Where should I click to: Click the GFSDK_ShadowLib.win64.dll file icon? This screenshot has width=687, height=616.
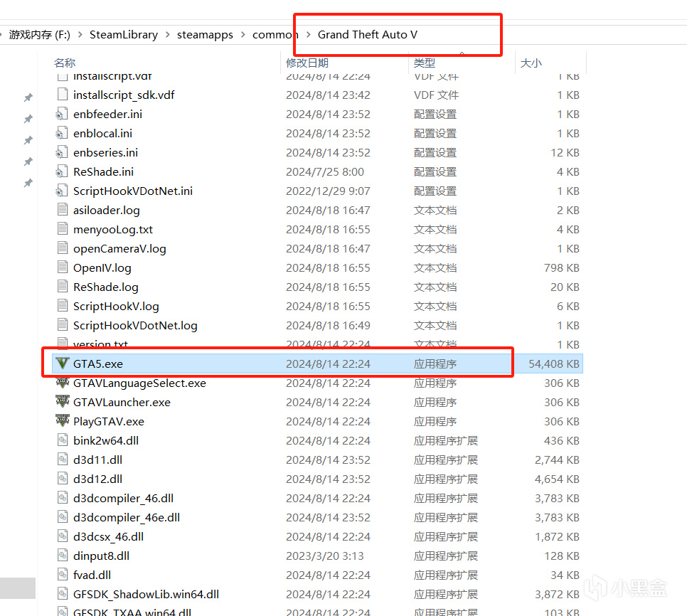[x=63, y=594]
